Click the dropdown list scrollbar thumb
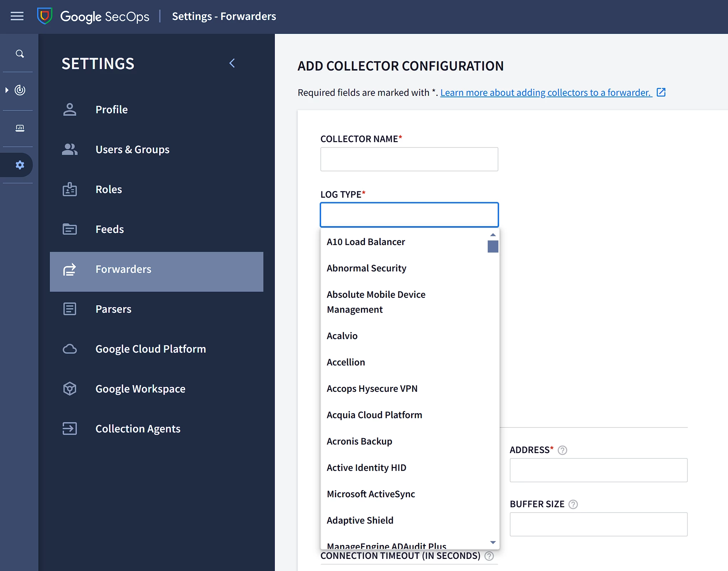 point(493,246)
